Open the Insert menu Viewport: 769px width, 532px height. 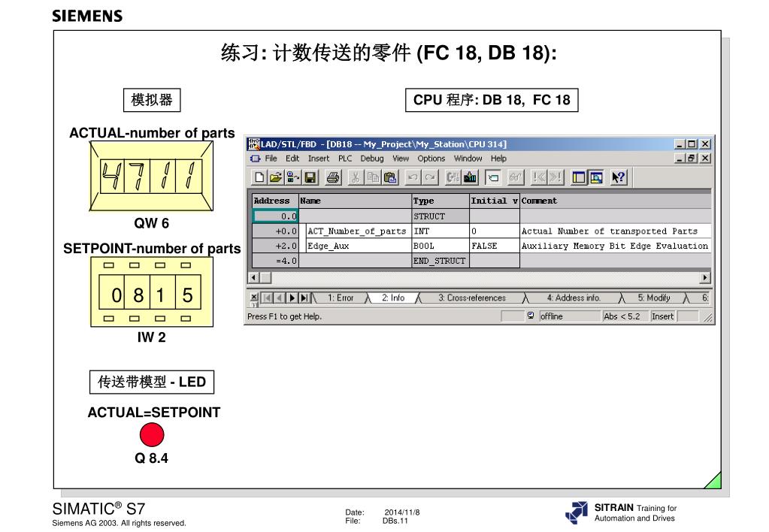319,159
